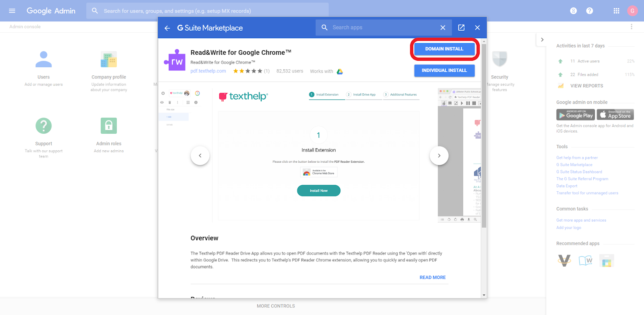Click the App Store download badge

615,115
